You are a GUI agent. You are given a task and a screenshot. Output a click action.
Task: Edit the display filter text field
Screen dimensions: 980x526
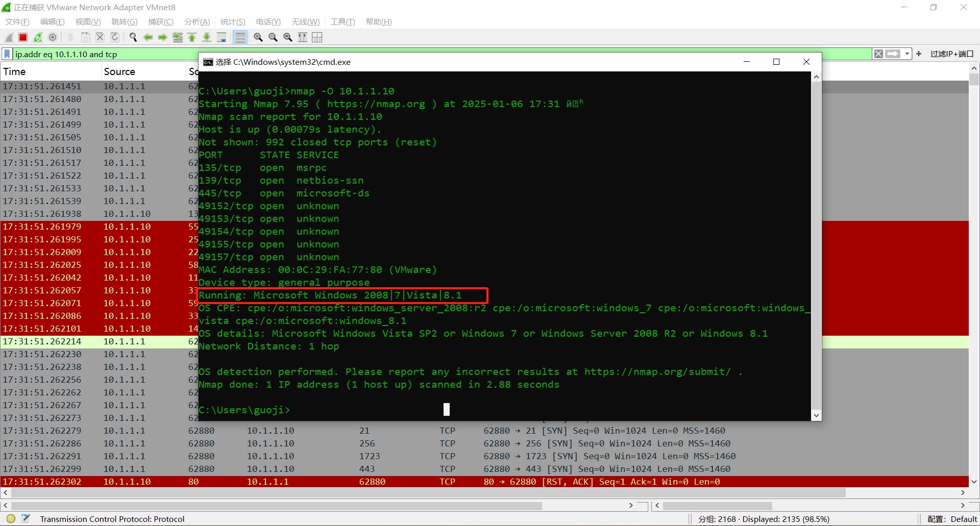coord(442,54)
